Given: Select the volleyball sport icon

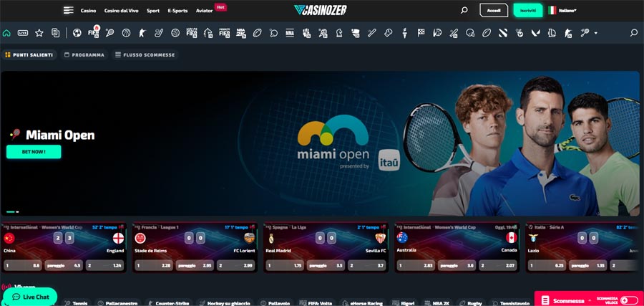Looking at the screenshot, I should (175, 33).
